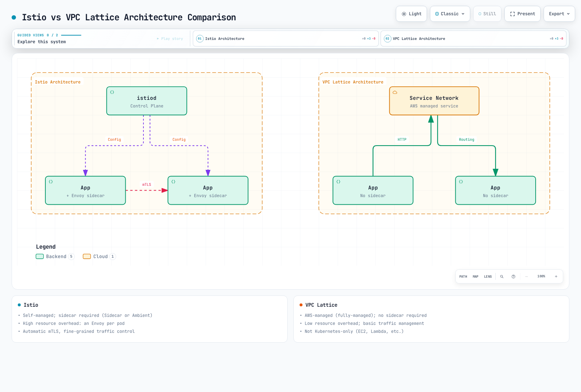
Task: Click Cloud count badge 1
Action: (x=113, y=257)
